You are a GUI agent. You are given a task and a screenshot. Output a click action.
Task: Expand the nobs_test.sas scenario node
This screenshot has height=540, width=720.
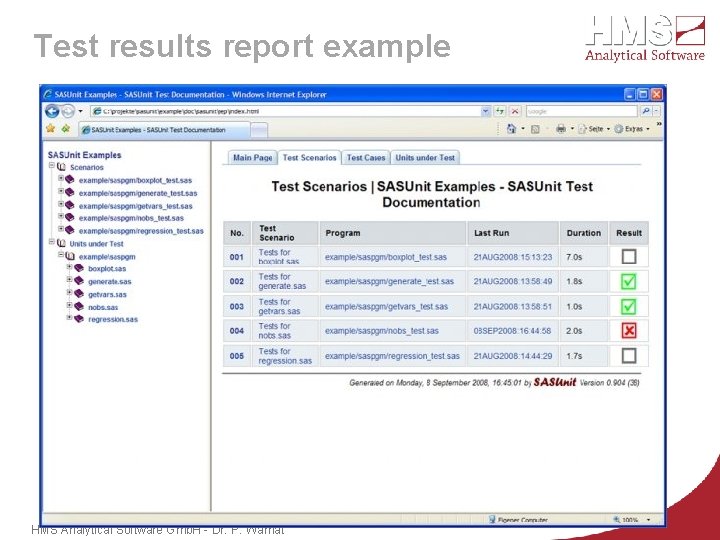[x=61, y=216]
